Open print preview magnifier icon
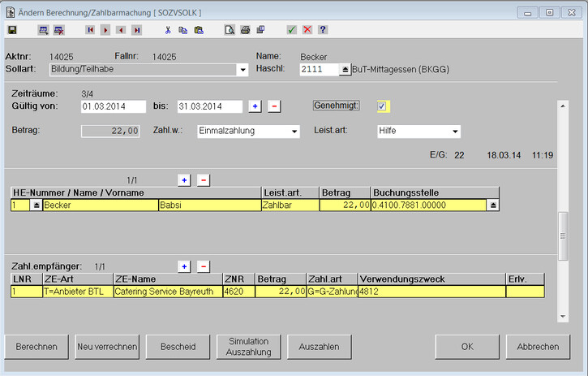Screen dimensions: 588x376 coord(230,30)
